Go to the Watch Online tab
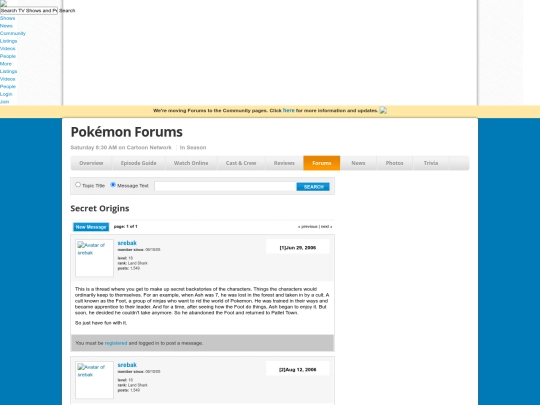The height and width of the screenshot is (405, 540). tap(191, 163)
